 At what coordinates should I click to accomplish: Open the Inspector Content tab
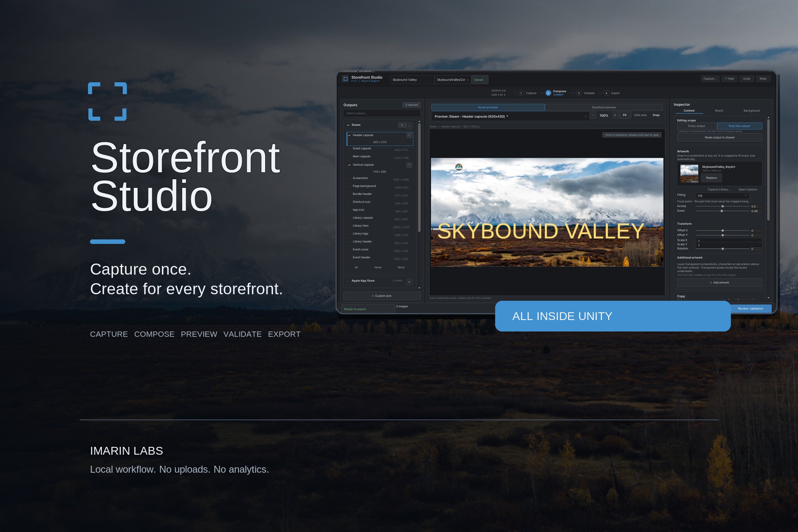click(689, 111)
